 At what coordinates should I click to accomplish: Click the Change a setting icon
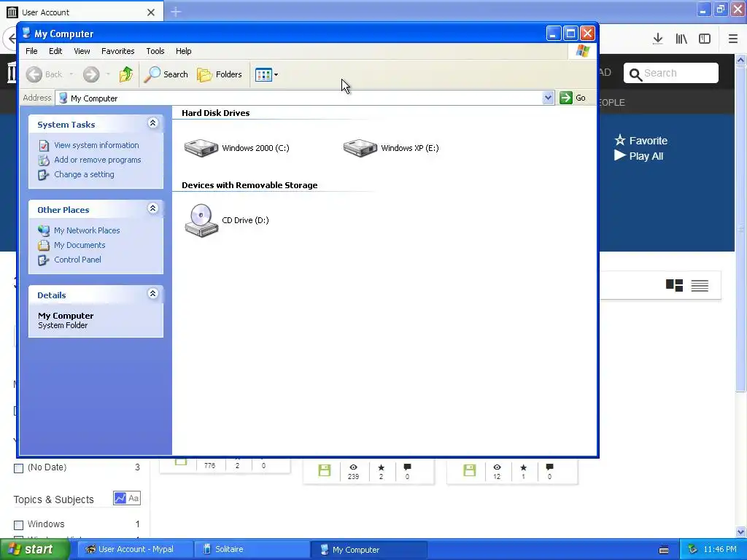[x=43, y=175]
